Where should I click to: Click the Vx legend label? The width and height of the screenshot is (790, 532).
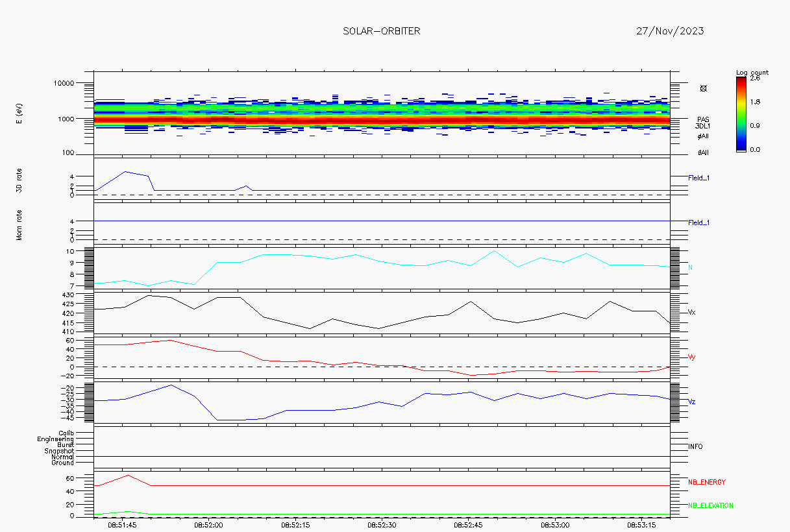[x=692, y=312]
